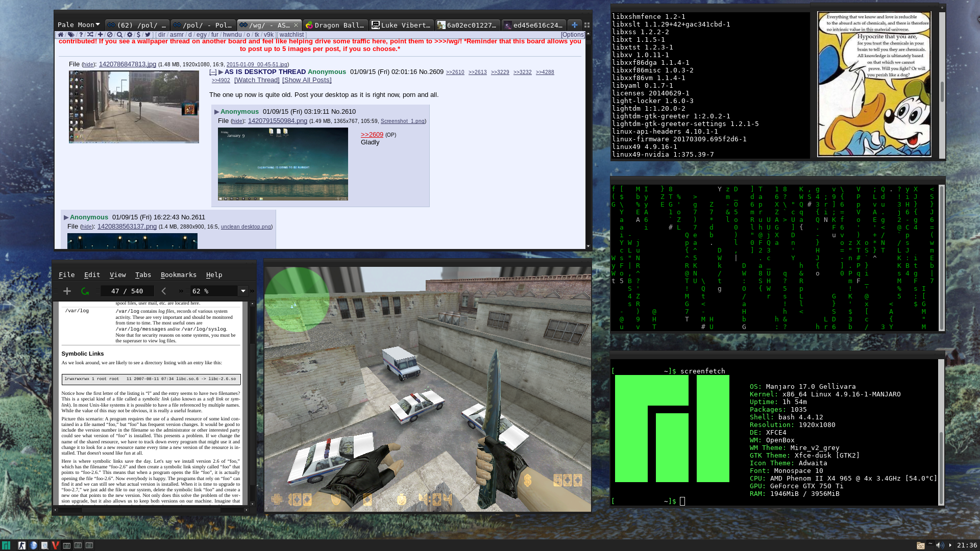Open the Manjaro start menu in the taskbar
The height and width of the screenshot is (551, 980).
[6, 545]
